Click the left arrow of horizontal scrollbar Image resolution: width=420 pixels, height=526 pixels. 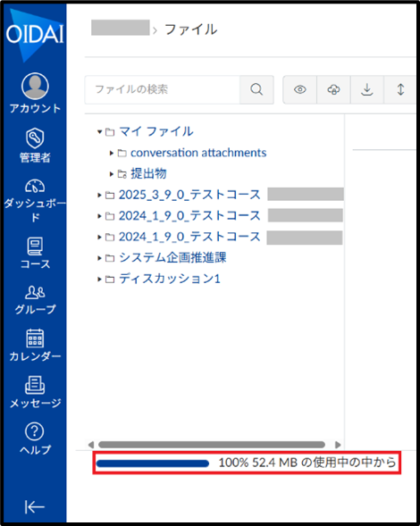90,445
